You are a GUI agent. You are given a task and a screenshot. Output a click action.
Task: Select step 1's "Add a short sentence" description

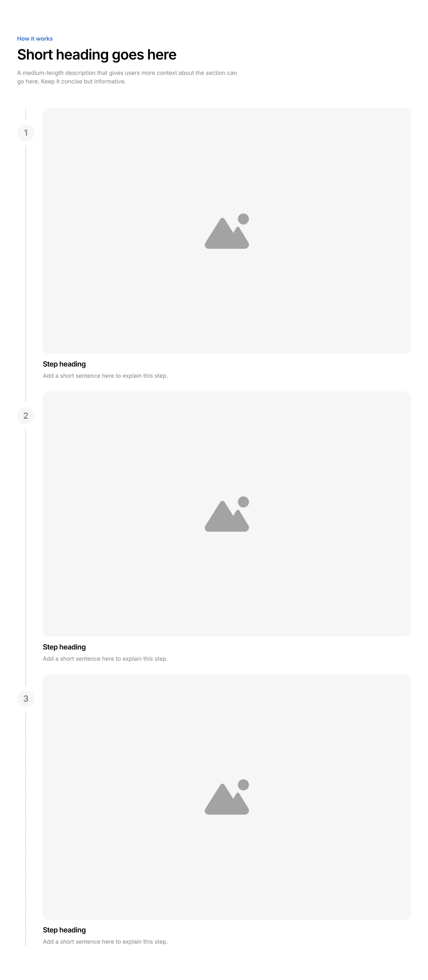(x=105, y=376)
